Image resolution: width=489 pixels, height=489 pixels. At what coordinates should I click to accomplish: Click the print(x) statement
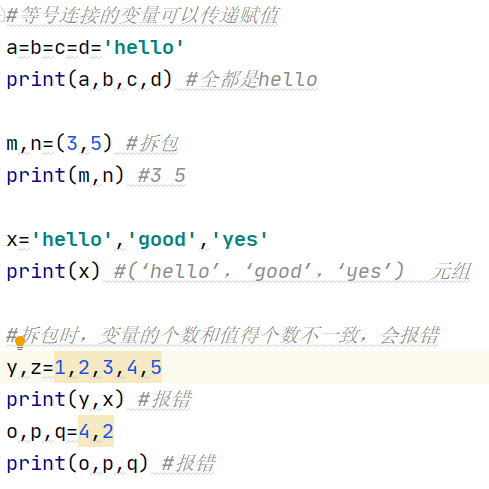tap(53, 271)
